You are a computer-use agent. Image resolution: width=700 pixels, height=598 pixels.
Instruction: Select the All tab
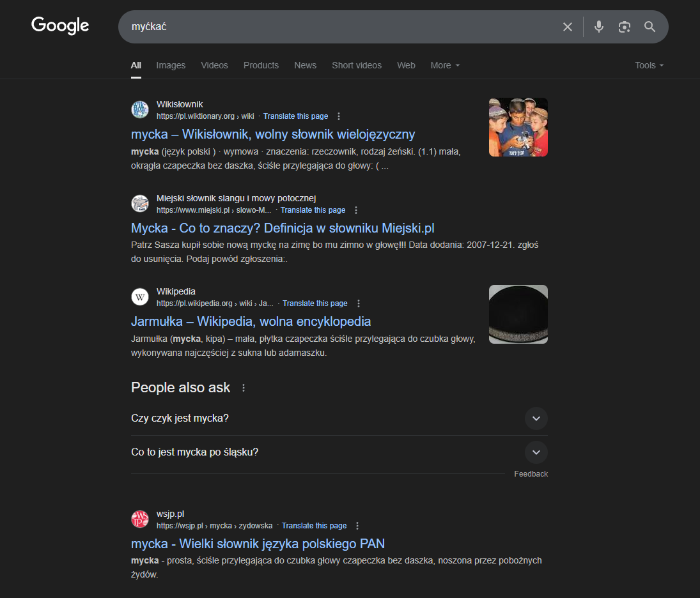pyautogui.click(x=136, y=65)
